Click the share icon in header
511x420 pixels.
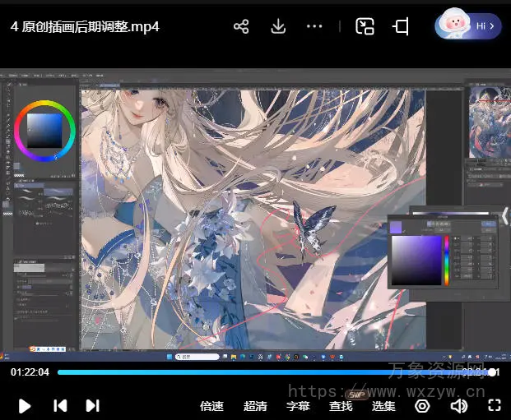coord(241,26)
